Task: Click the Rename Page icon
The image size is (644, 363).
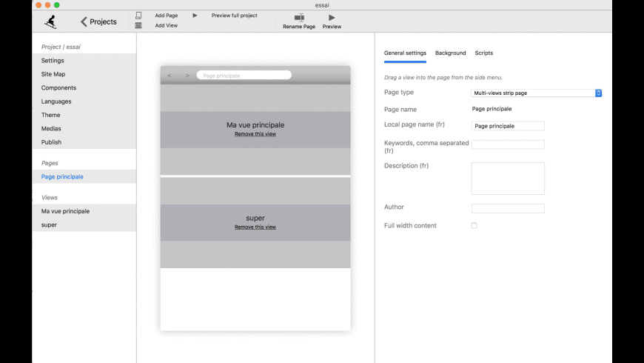Action: pyautogui.click(x=299, y=18)
